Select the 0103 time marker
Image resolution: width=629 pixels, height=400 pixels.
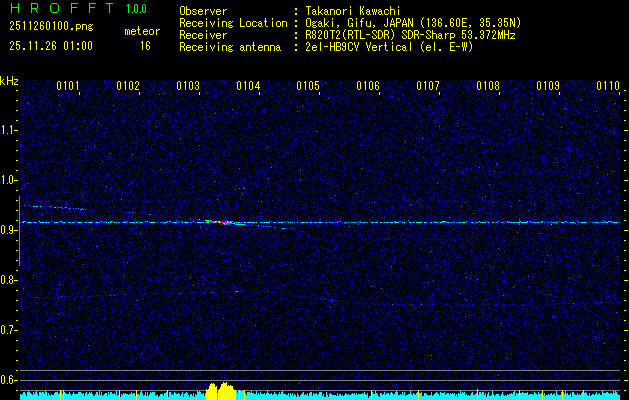188,86
